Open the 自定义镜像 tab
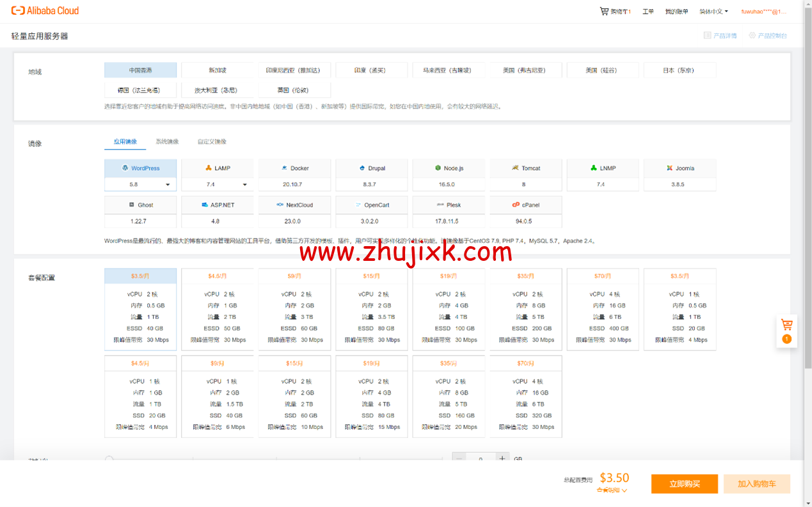This screenshot has height=507, width=812. click(x=212, y=141)
